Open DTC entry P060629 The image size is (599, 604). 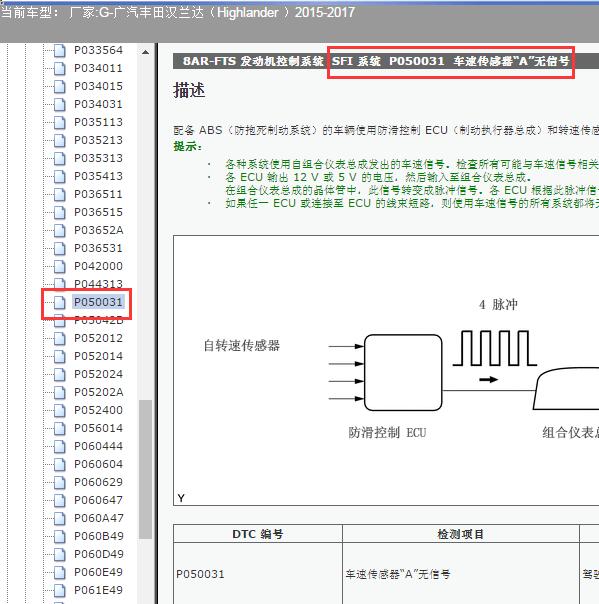[98, 482]
